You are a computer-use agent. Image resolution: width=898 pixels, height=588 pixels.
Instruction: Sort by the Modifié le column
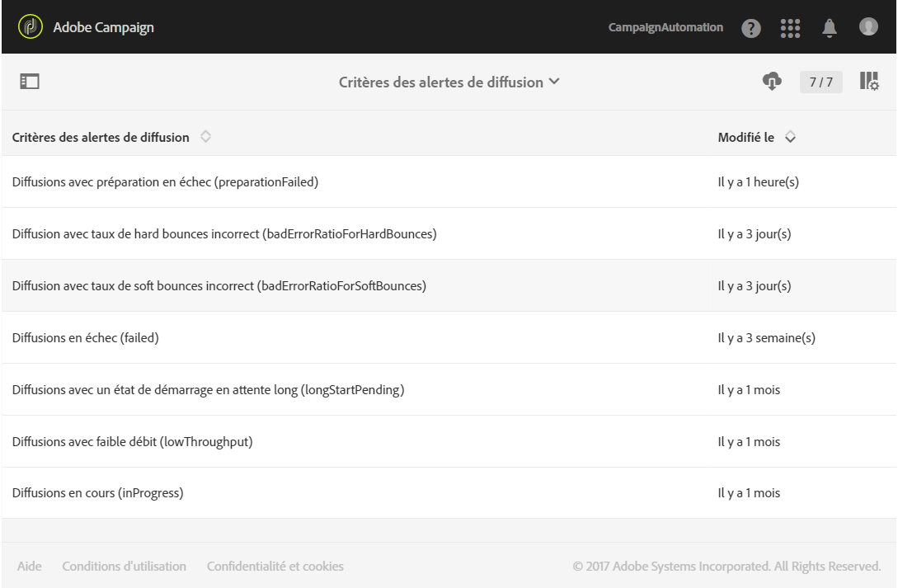(790, 137)
